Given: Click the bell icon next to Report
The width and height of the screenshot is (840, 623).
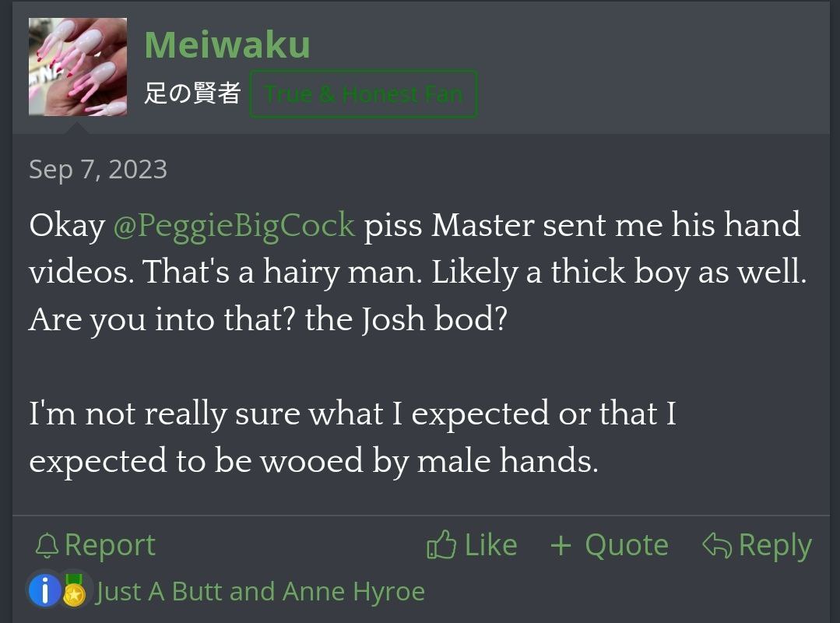Looking at the screenshot, I should click(47, 546).
